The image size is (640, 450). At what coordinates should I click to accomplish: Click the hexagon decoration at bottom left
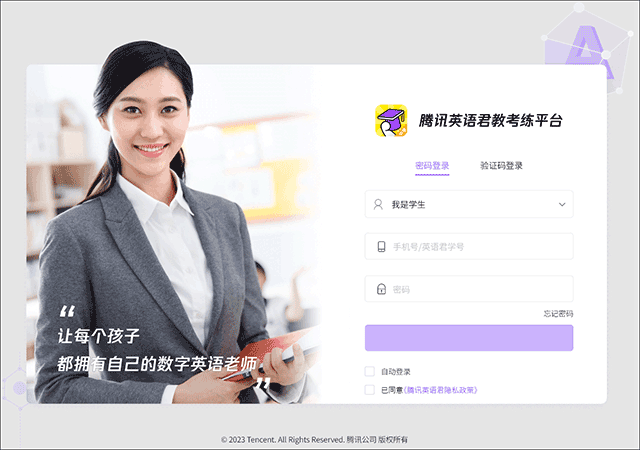[18, 388]
